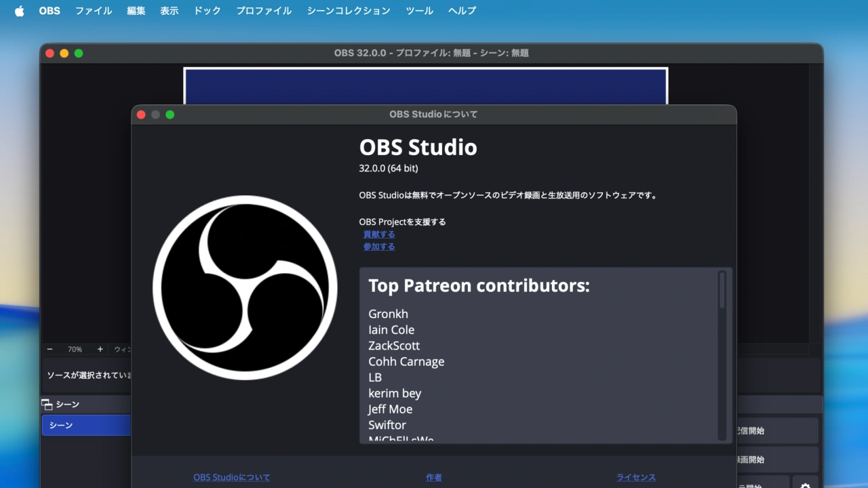The image size is (868, 488).
Task: Click the OBS Studio logo in the dialog
Action: tap(245, 287)
